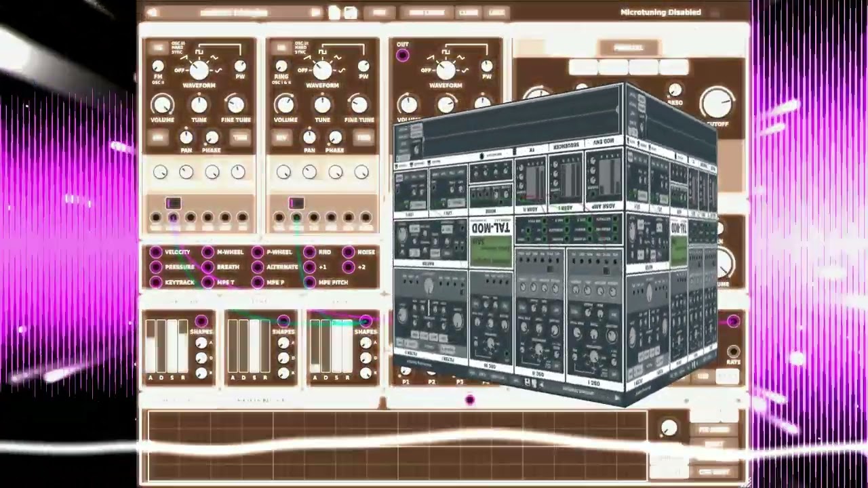
Task: Toggle the small switch above oscillator 1 jacks
Action: click(173, 203)
